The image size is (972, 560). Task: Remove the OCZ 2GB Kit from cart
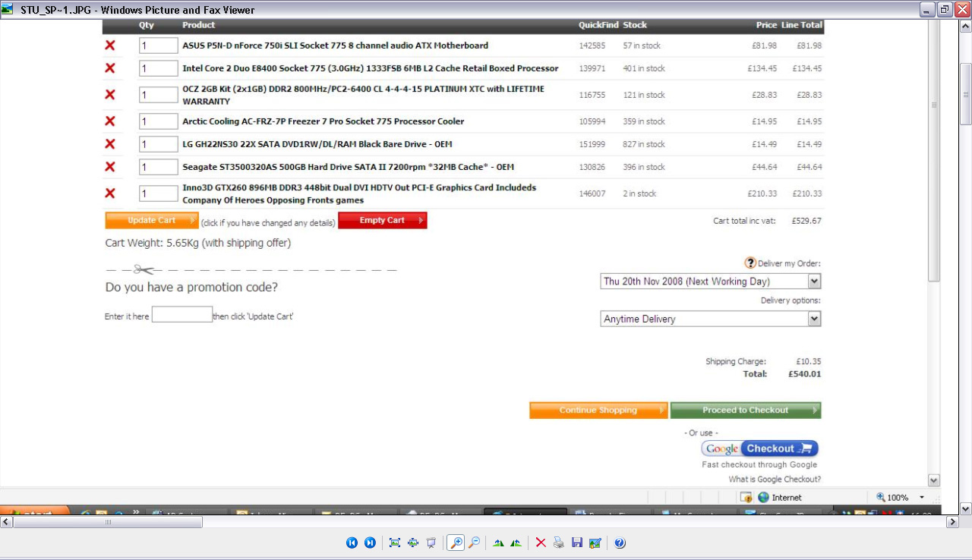click(x=110, y=95)
